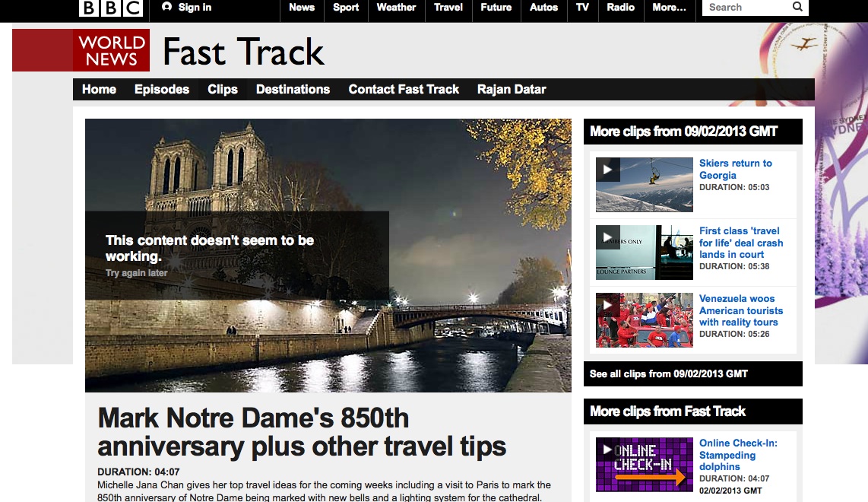868x502 pixels.
Task: Open the Weather section
Action: [396, 8]
